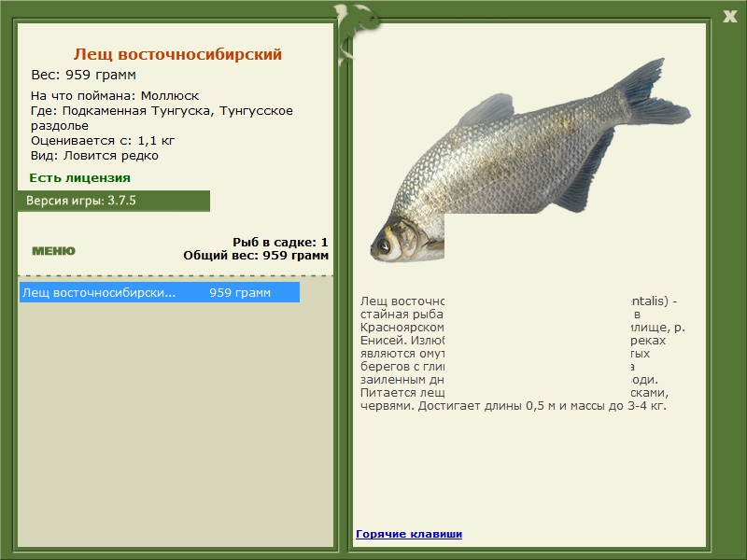This screenshot has height=560, width=747.
Task: Select the Лещ восточносибирский 959 грамм row
Action: [160, 292]
